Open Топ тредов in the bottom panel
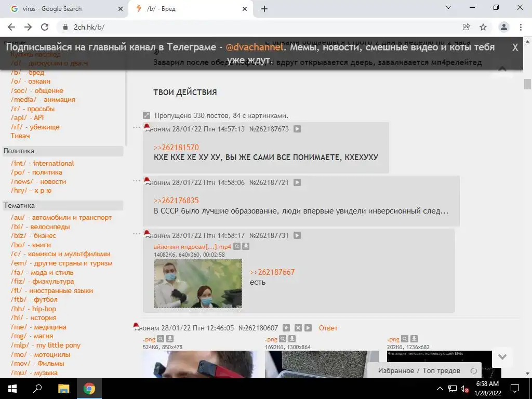The height and width of the screenshot is (399, 532). coord(441,370)
